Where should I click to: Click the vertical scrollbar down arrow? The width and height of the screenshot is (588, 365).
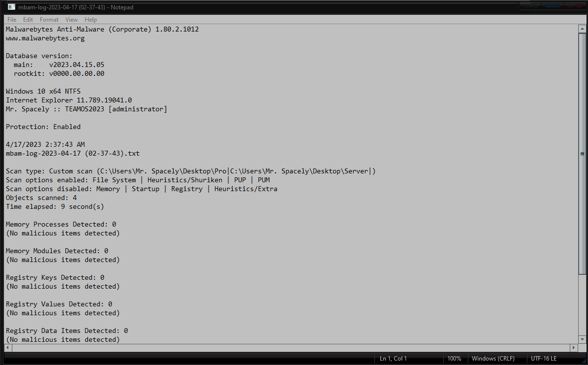pos(582,339)
